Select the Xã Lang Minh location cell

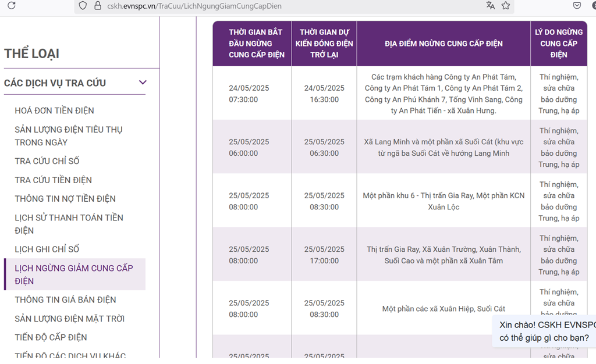point(444,147)
